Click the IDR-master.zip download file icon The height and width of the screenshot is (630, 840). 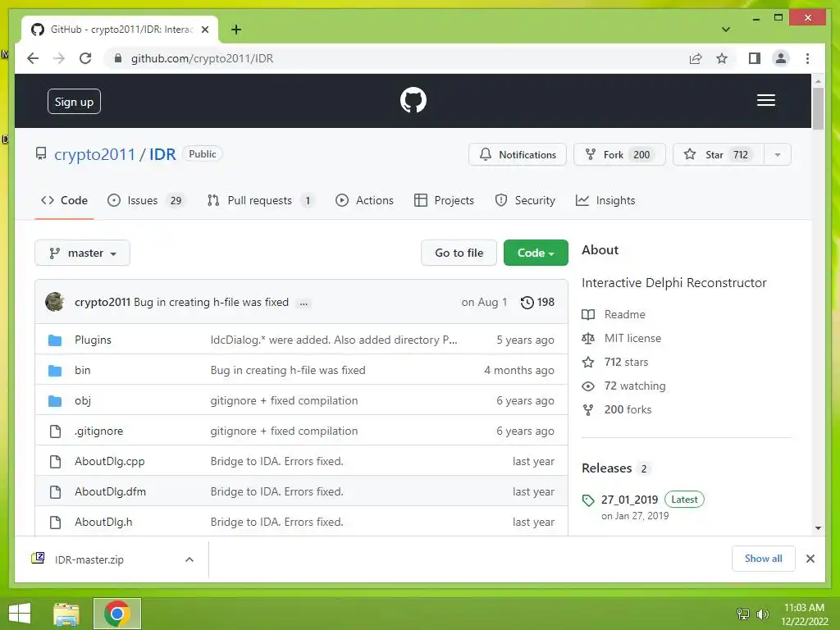tap(38, 558)
